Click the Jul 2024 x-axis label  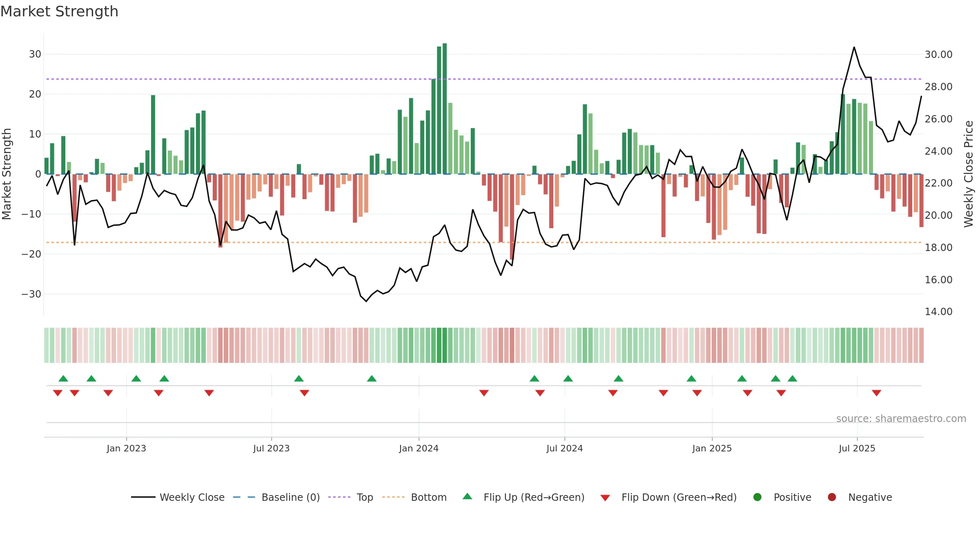click(x=565, y=448)
